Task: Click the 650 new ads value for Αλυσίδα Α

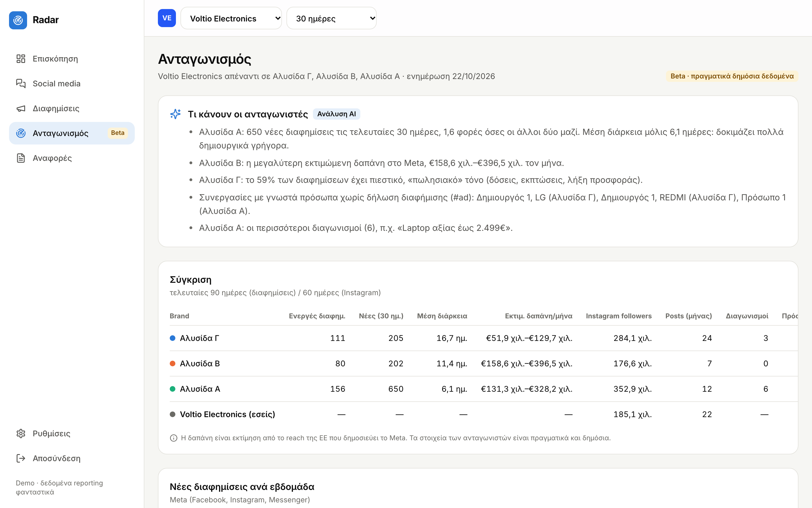Action: pos(396,389)
